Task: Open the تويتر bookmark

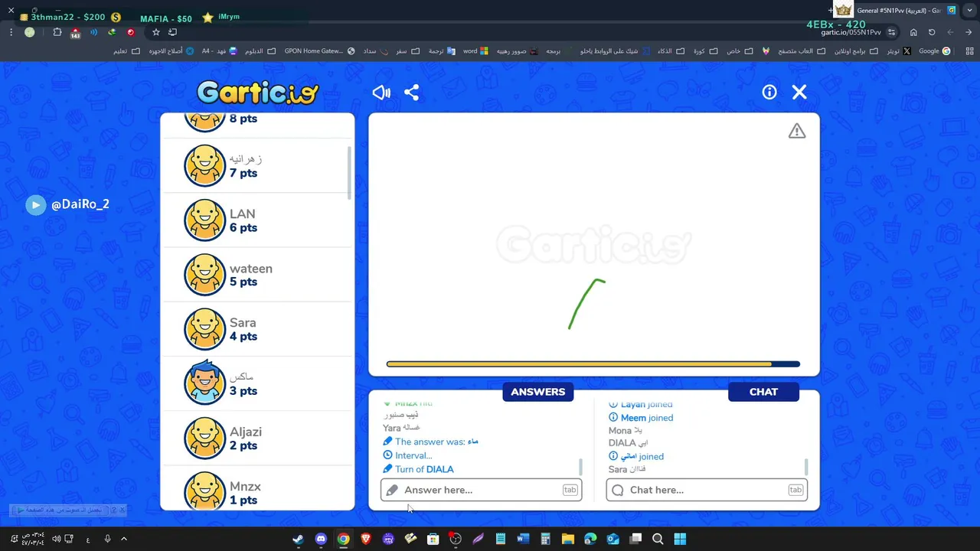Action: tap(898, 51)
